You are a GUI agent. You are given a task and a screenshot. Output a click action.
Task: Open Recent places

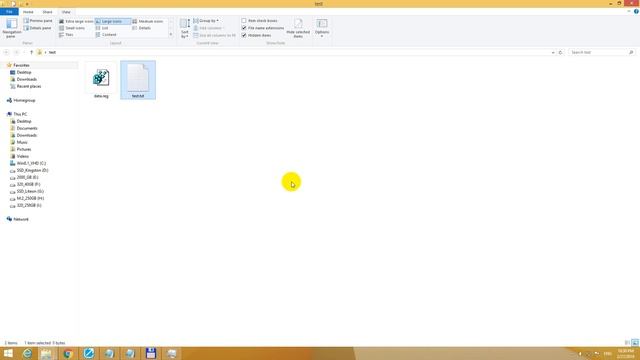(x=29, y=87)
